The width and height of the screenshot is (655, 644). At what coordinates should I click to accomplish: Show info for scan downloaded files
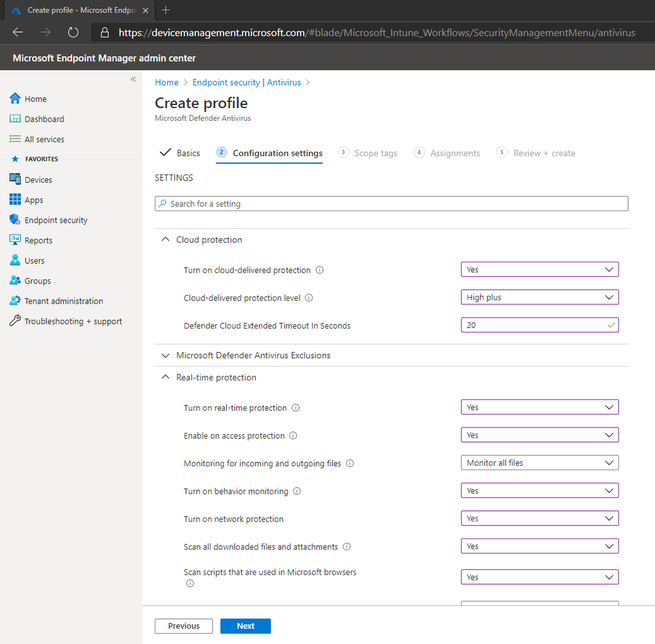tap(347, 547)
